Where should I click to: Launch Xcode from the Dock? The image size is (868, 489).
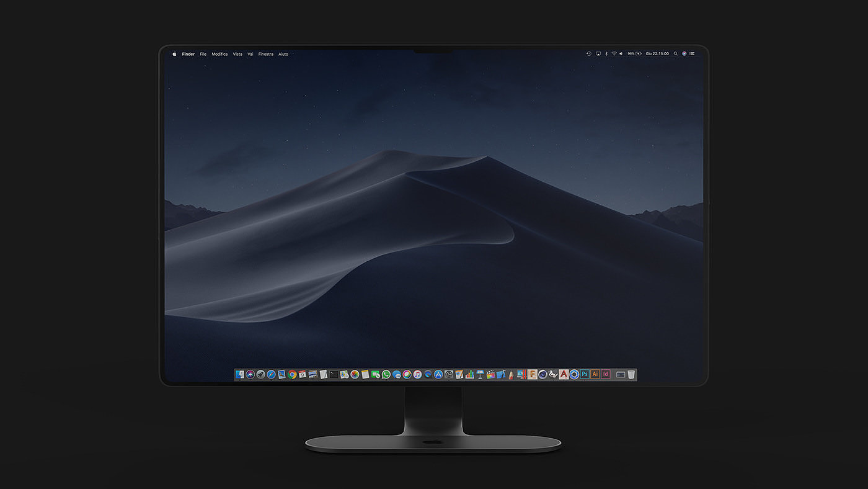click(x=501, y=375)
